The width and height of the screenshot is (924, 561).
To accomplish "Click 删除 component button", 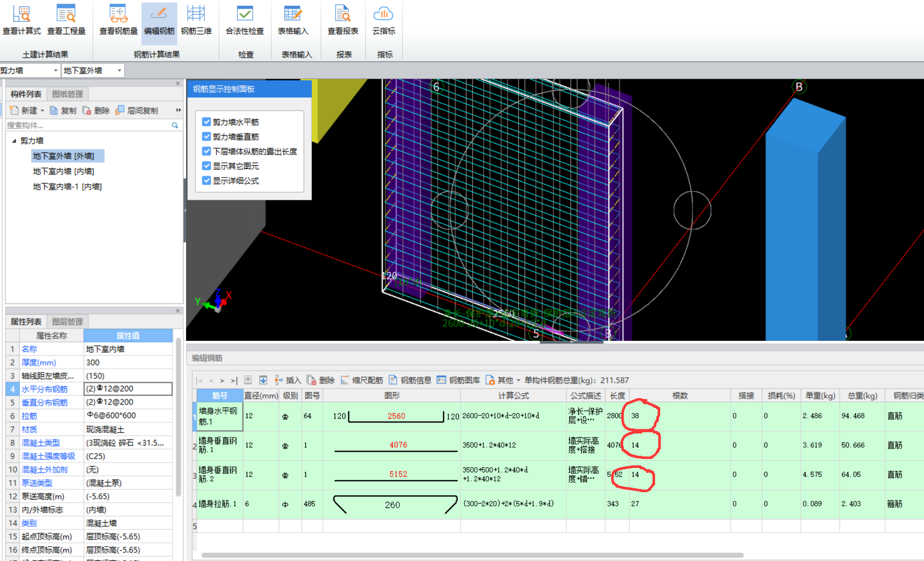I will [x=96, y=110].
